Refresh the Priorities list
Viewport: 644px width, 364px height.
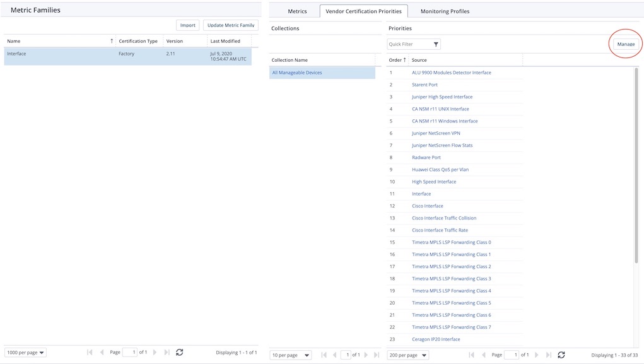tap(561, 355)
